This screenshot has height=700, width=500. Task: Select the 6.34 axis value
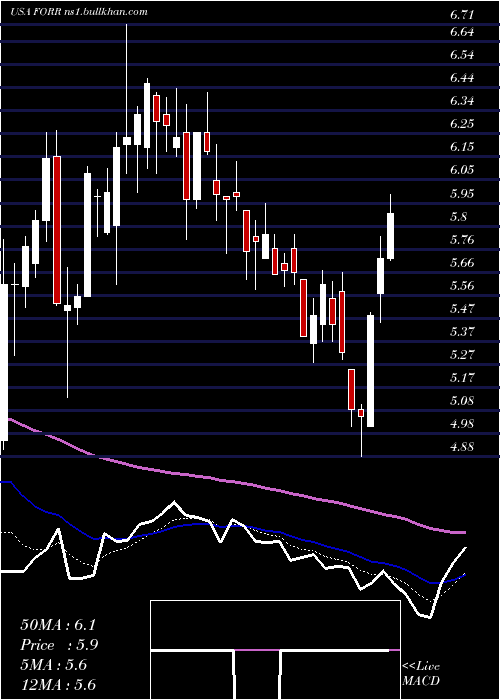462,101
